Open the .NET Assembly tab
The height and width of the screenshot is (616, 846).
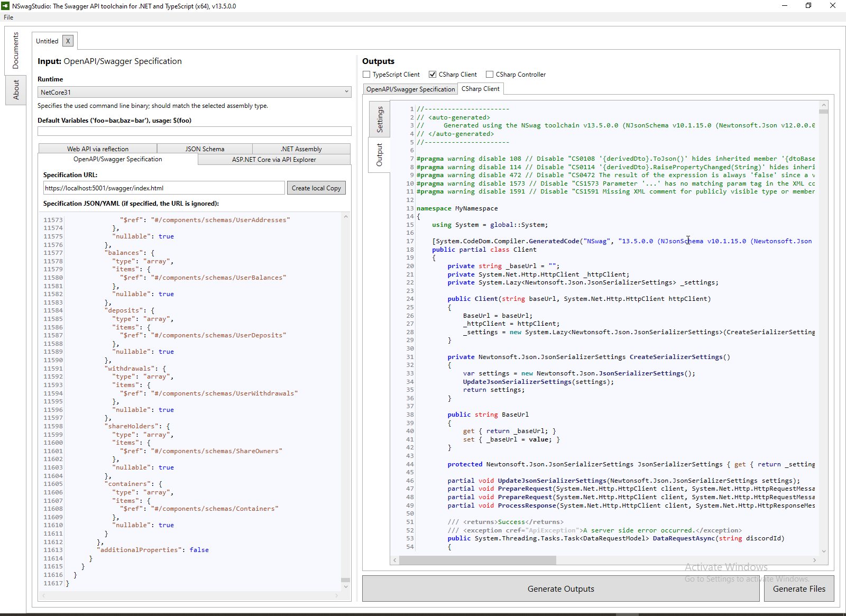301,149
